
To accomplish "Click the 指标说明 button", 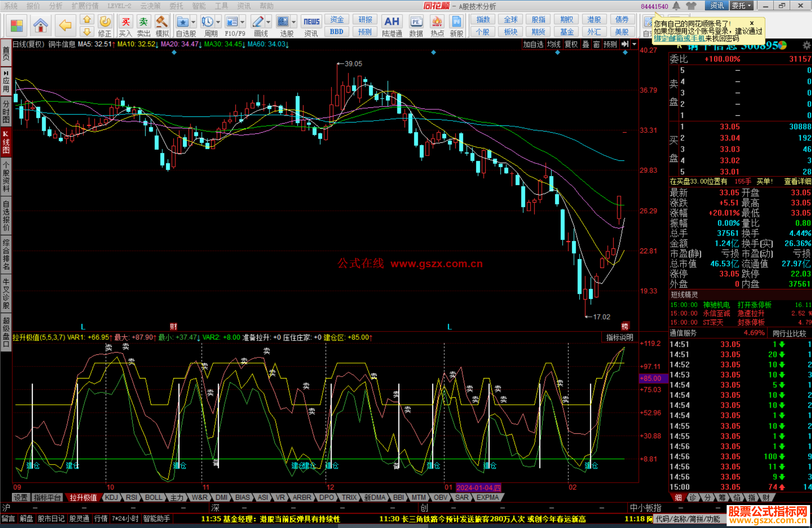I will (x=620, y=337).
